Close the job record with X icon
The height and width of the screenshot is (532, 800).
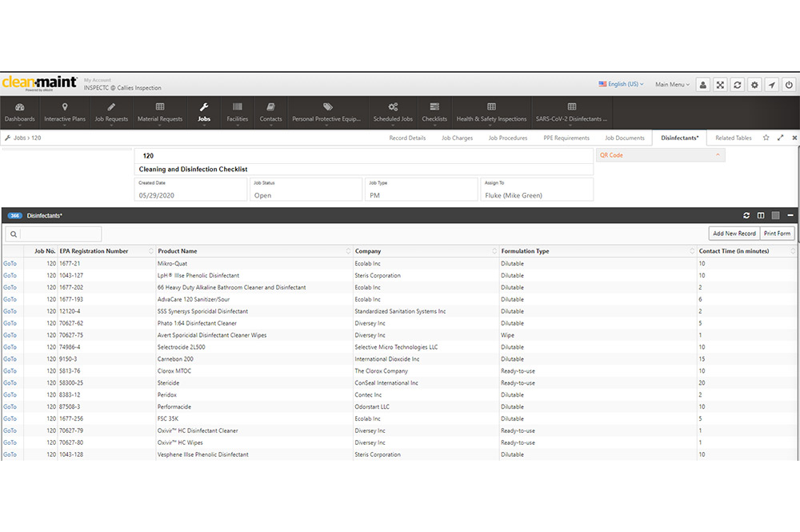(x=794, y=138)
